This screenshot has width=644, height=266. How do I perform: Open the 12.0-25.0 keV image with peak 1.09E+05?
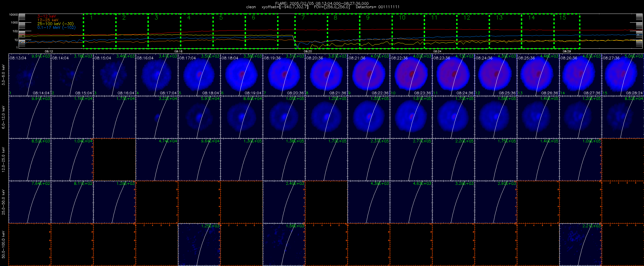[x=580, y=160]
